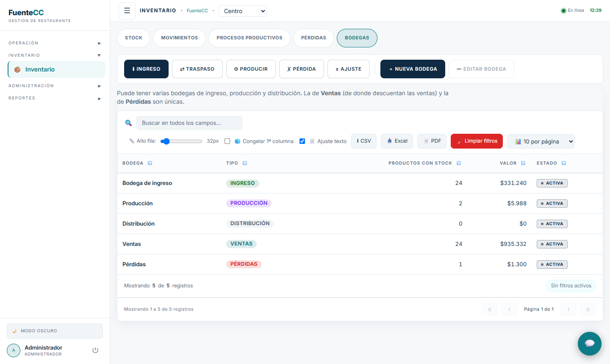This screenshot has width=610, height=364.
Task: Click the Administrador avatar circle
Action: tap(14, 350)
